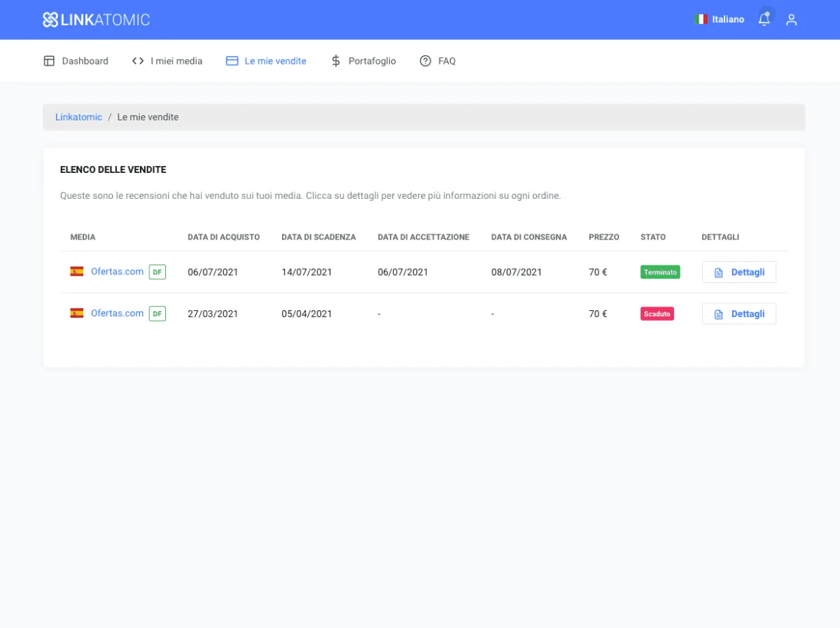Click the green Terminato status badge
This screenshot has width=840, height=628.
(660, 272)
